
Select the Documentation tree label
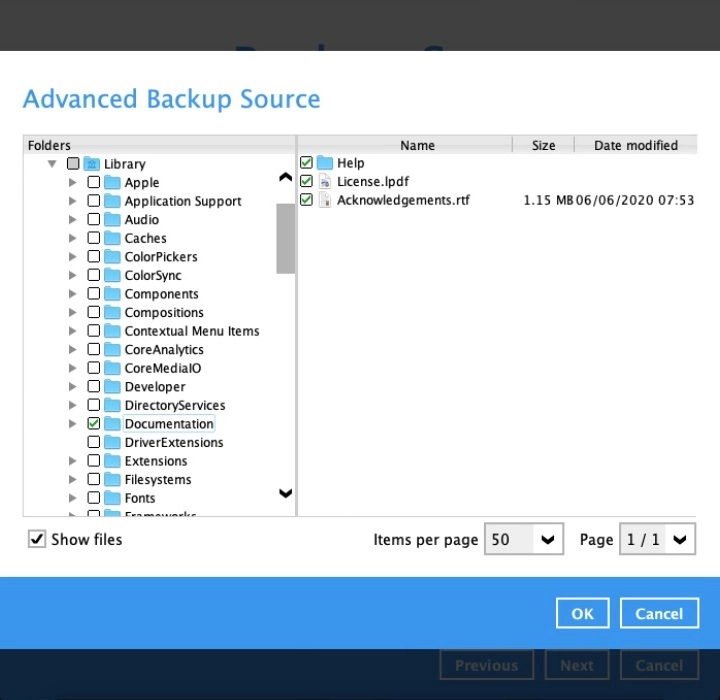click(x=169, y=423)
